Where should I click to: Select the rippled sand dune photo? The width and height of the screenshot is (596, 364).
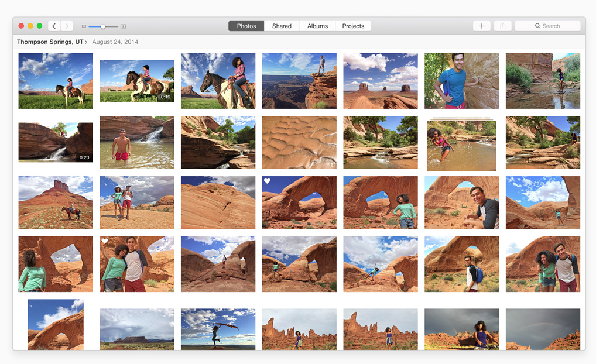click(x=299, y=142)
